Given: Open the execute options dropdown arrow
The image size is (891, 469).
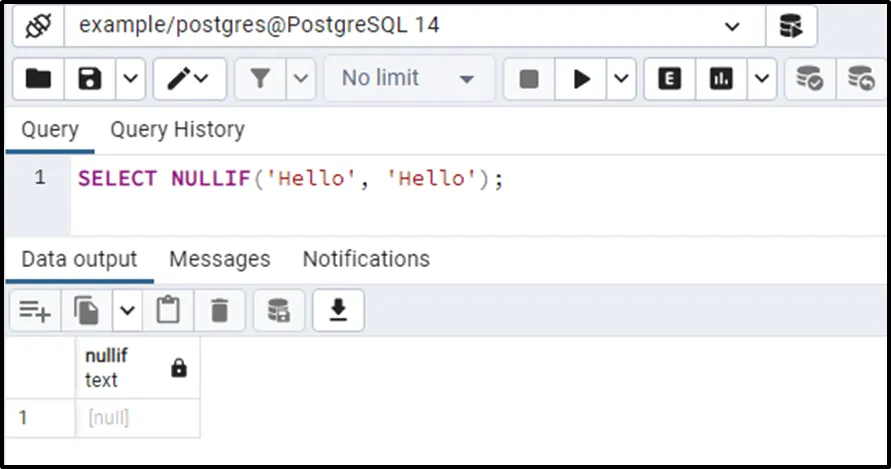Looking at the screenshot, I should pos(620,79).
